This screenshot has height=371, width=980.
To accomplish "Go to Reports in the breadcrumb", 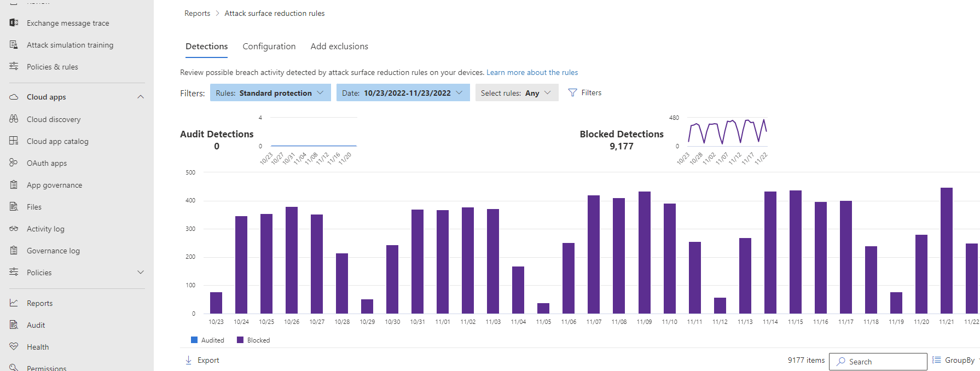I will (x=197, y=13).
